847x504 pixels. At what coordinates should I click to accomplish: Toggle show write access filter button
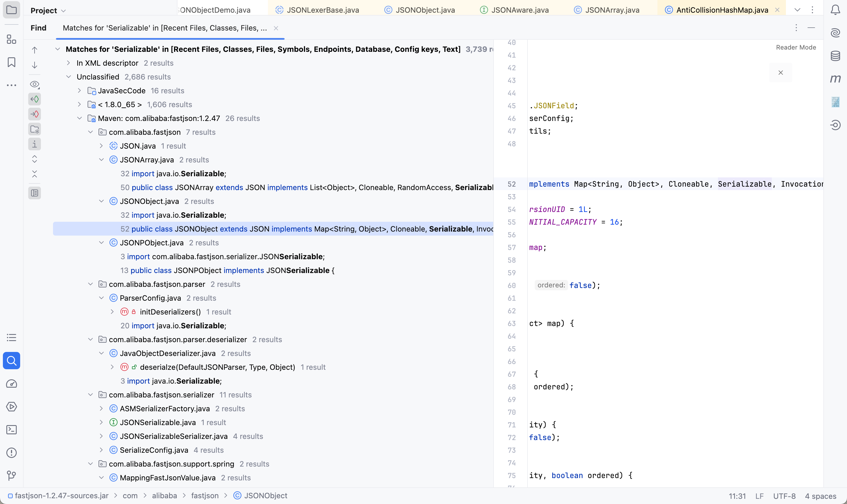(35, 114)
